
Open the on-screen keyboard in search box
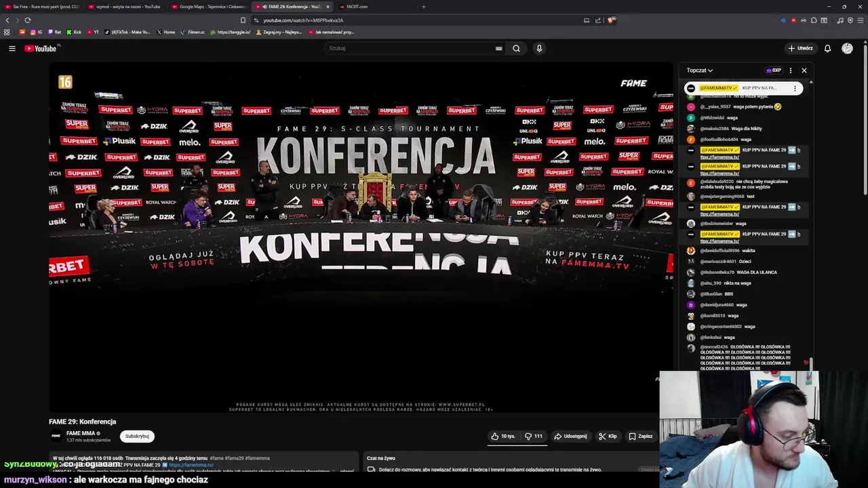pos(498,48)
